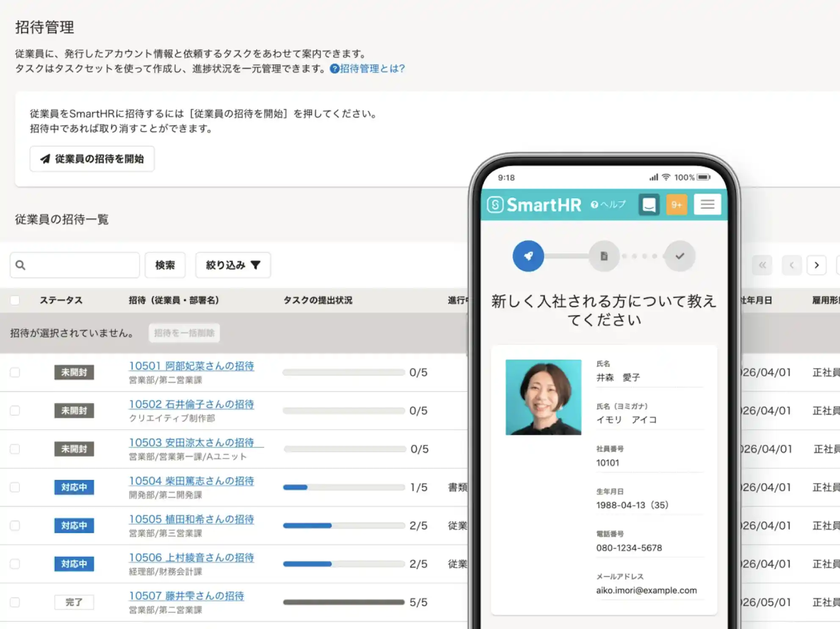Image resolution: width=840 pixels, height=629 pixels.
Task: Click the 対応中 status badge for 10506
Action: [x=74, y=564]
